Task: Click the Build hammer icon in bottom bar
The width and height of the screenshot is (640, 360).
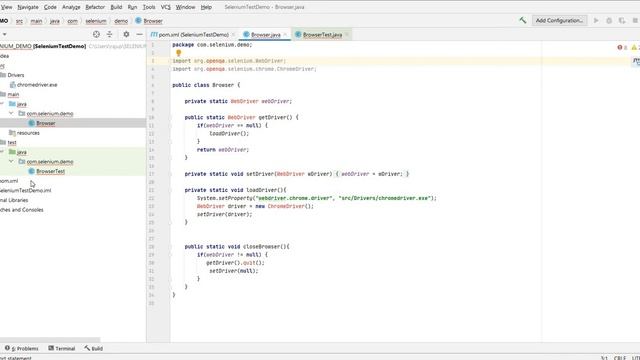Action: 87,348
